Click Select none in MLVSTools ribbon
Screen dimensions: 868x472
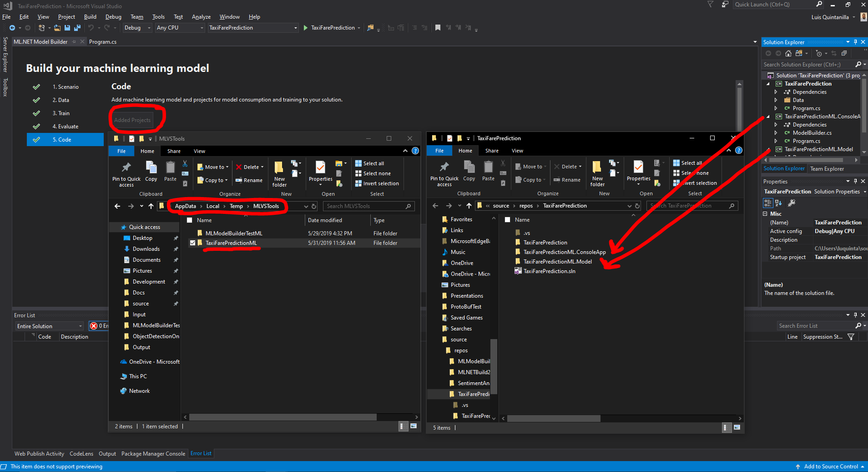point(373,173)
